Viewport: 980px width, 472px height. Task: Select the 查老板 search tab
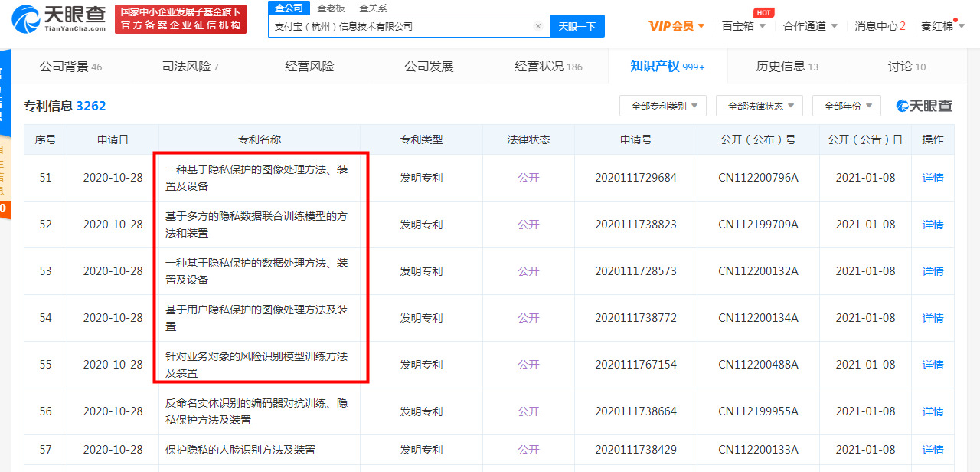tap(331, 8)
